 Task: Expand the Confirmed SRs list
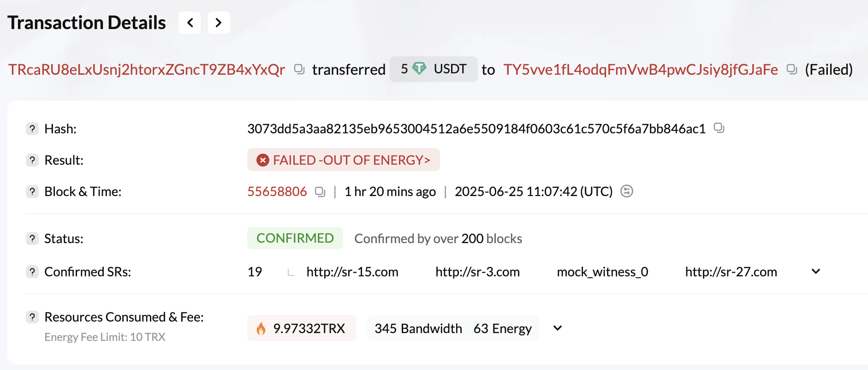click(816, 271)
